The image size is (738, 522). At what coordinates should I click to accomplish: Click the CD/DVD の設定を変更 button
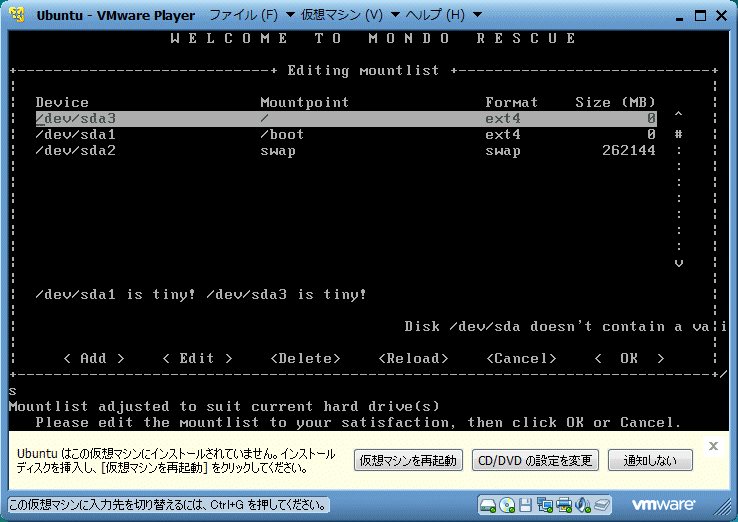[x=535, y=460]
